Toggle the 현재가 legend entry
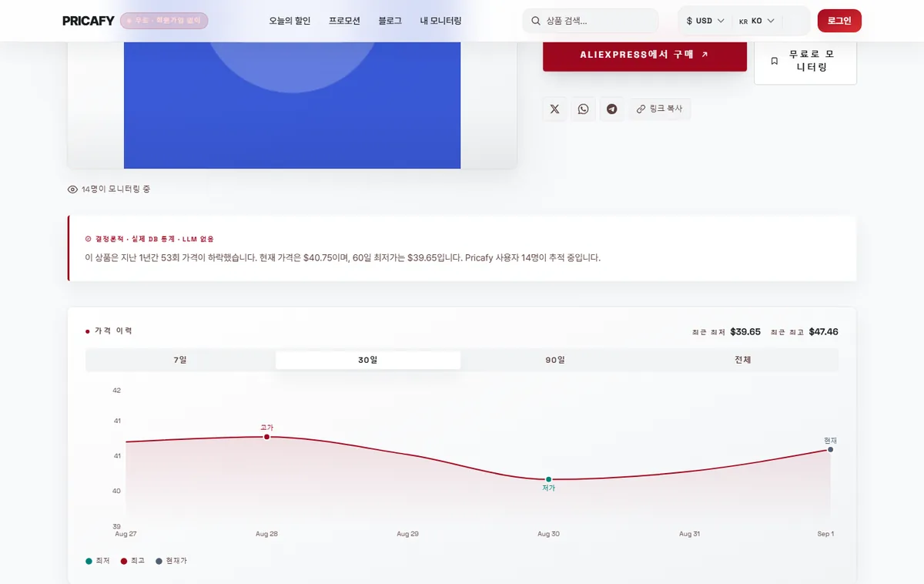The height and width of the screenshot is (584, 924). coord(171,561)
